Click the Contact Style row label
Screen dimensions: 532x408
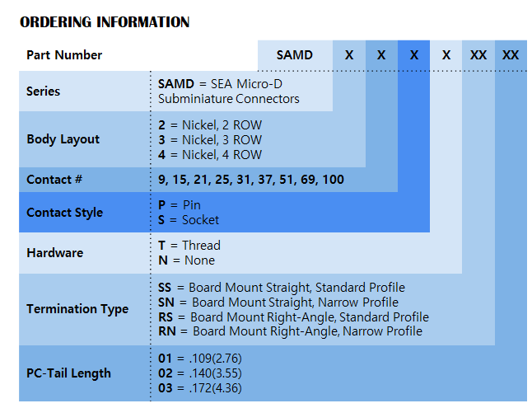click(64, 213)
